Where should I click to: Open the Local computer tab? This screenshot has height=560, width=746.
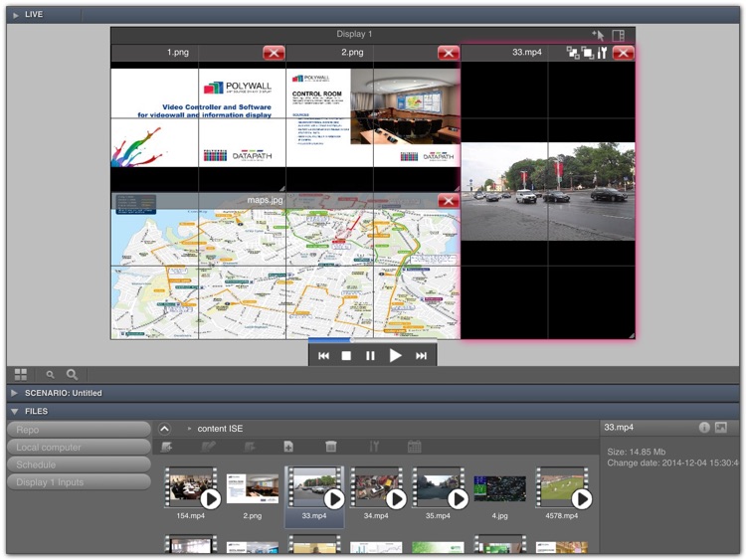coord(79,448)
